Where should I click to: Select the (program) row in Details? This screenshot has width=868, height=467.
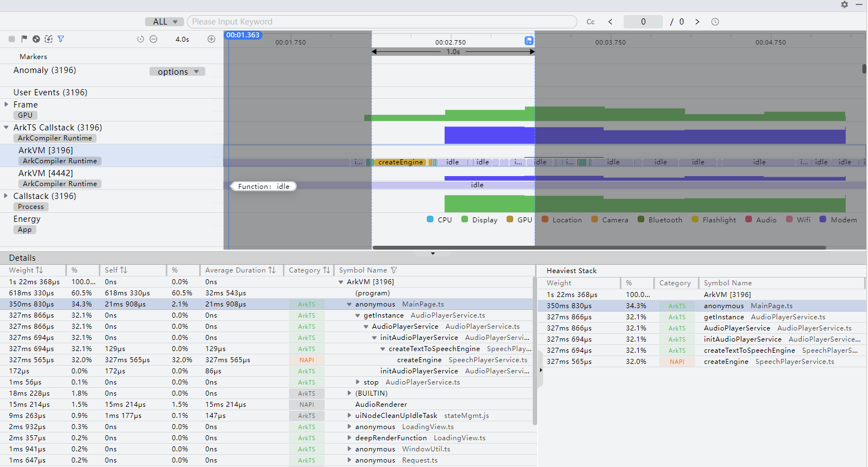[267, 293]
